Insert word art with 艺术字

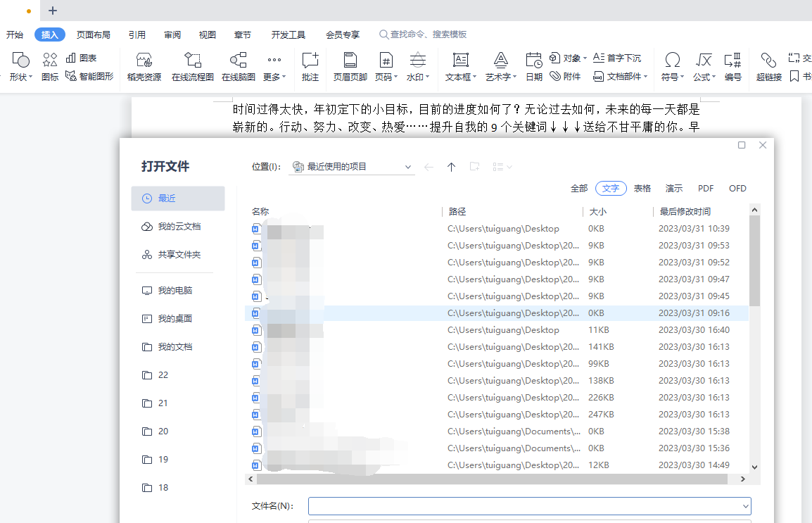point(501,67)
